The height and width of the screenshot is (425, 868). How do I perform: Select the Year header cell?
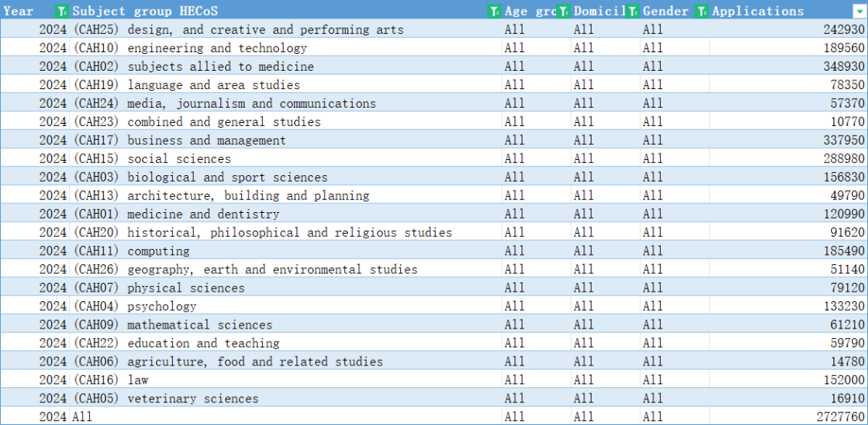pyautogui.click(x=35, y=10)
